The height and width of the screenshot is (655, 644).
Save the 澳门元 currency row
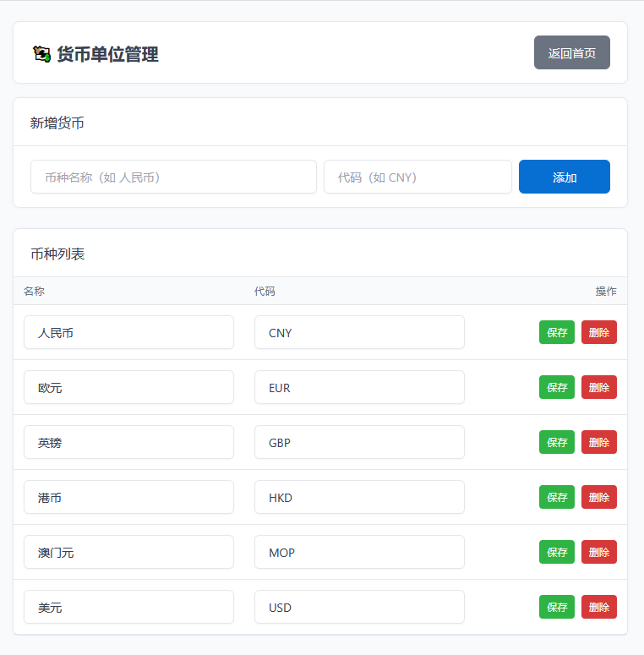point(556,552)
